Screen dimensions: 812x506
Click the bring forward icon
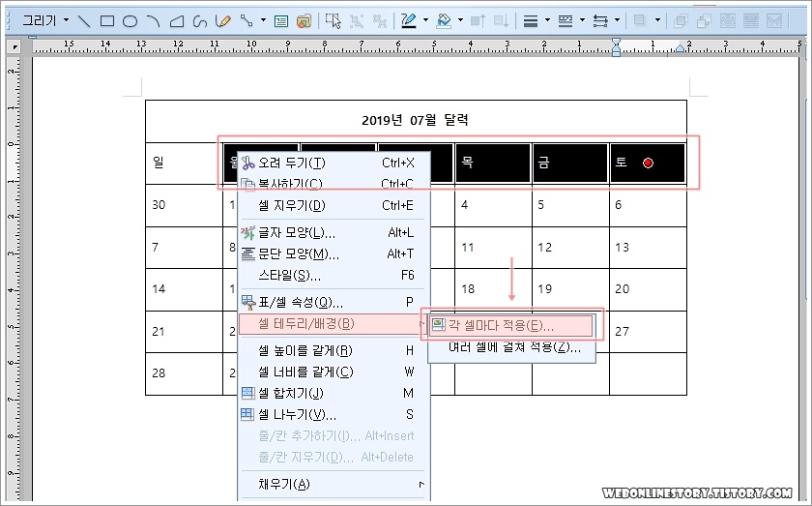click(478, 21)
